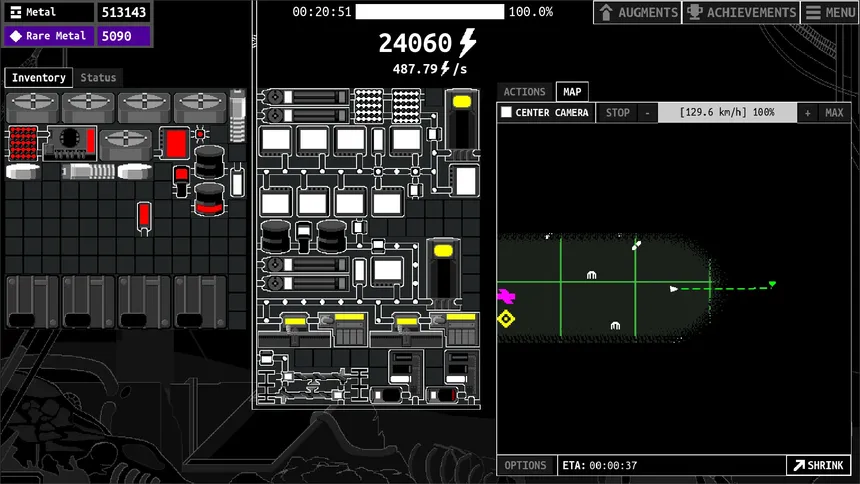860x484 pixels.
Task: Select the barrel with red stripe in inventory
Action: coord(209,198)
